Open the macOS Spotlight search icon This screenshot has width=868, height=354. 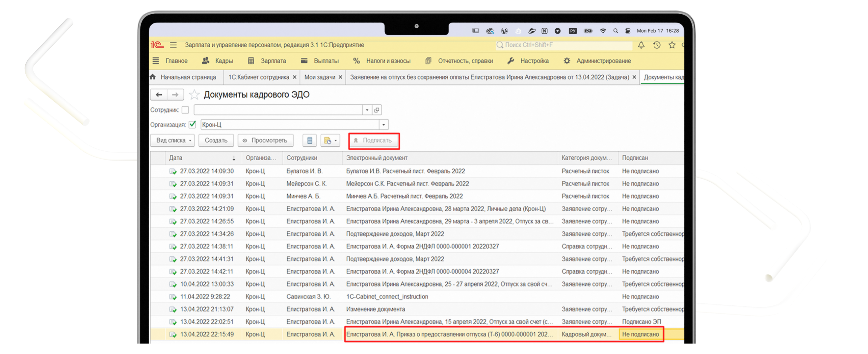(615, 31)
